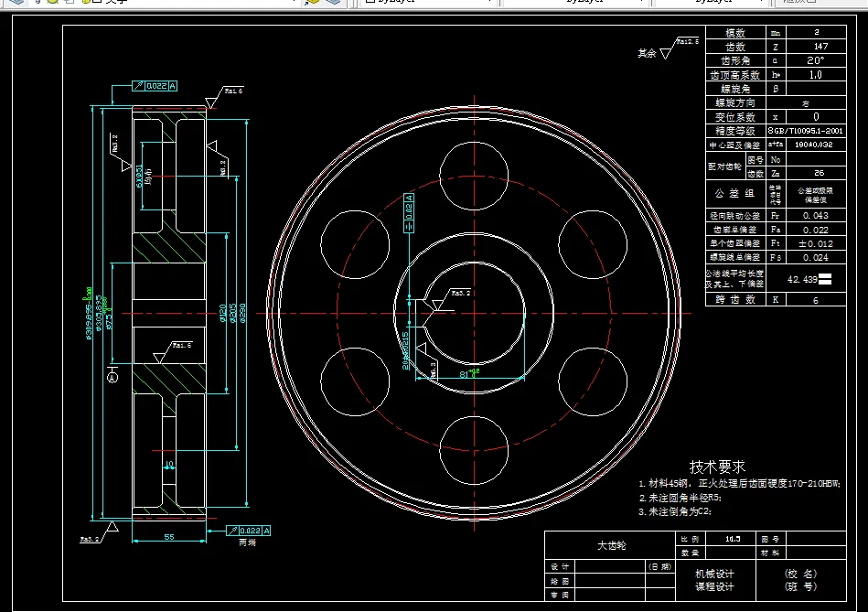Click the 8GB/T10095.1-2001 standard text
Image resolution: width=868 pixels, height=612 pixels.
tap(806, 131)
